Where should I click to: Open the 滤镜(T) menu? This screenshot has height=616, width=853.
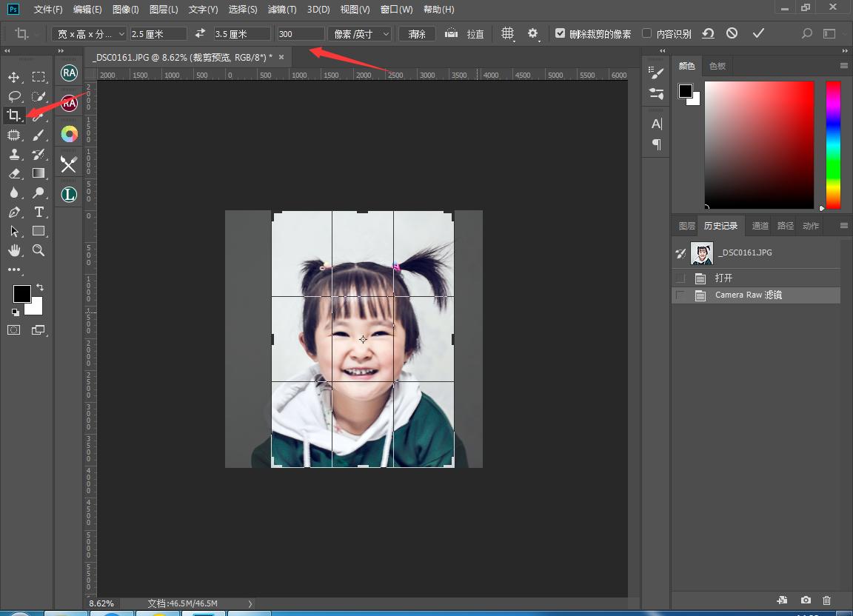click(x=281, y=10)
